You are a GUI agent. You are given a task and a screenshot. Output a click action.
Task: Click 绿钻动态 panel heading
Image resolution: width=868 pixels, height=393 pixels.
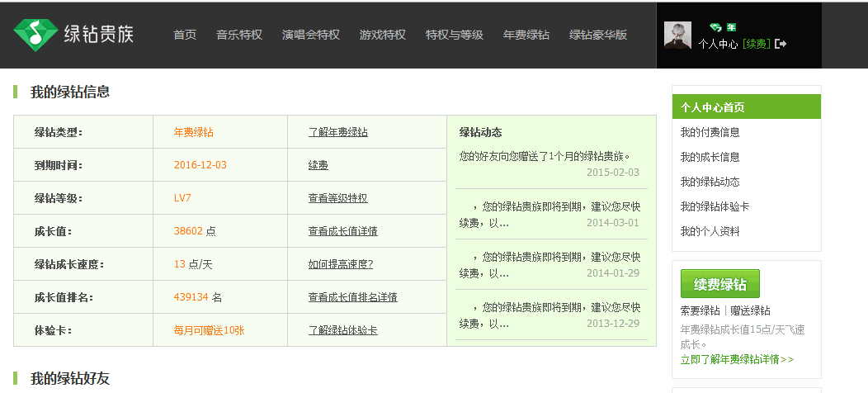[x=480, y=132]
